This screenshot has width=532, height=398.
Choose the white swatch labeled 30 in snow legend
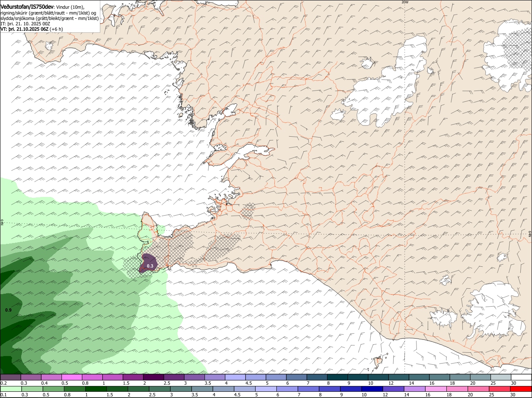click(521, 377)
